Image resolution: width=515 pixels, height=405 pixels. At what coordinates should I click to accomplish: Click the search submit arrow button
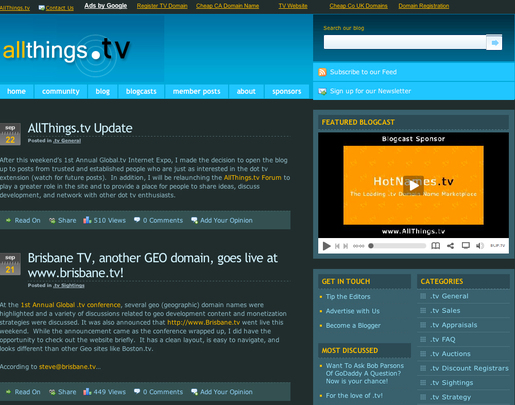pyautogui.click(x=494, y=42)
